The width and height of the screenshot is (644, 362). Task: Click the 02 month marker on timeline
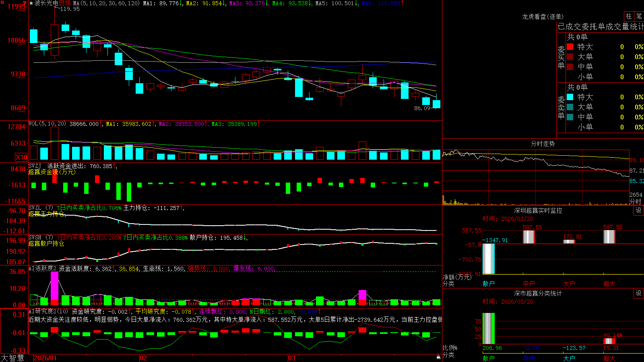coord(143,358)
